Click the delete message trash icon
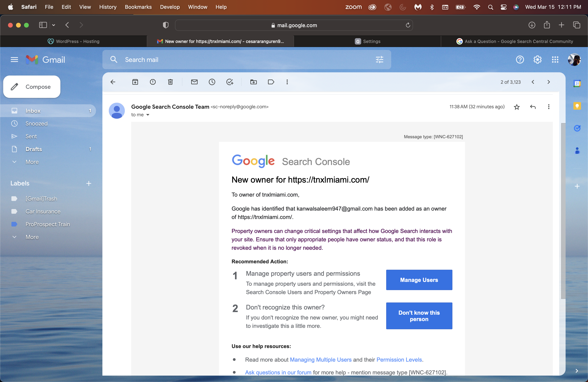This screenshot has width=588, height=382. (171, 81)
